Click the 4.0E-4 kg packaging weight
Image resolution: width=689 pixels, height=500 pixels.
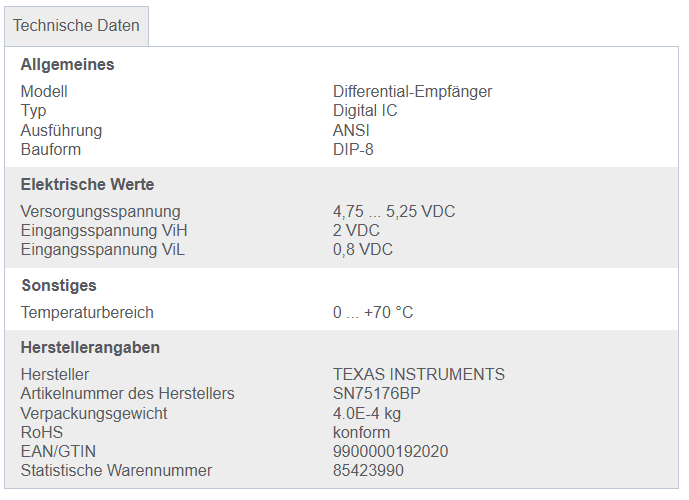tap(367, 413)
